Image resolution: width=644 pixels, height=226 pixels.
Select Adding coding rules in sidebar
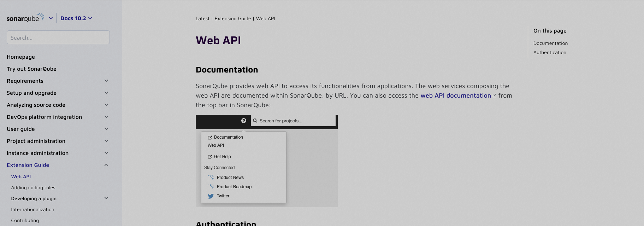(x=33, y=188)
